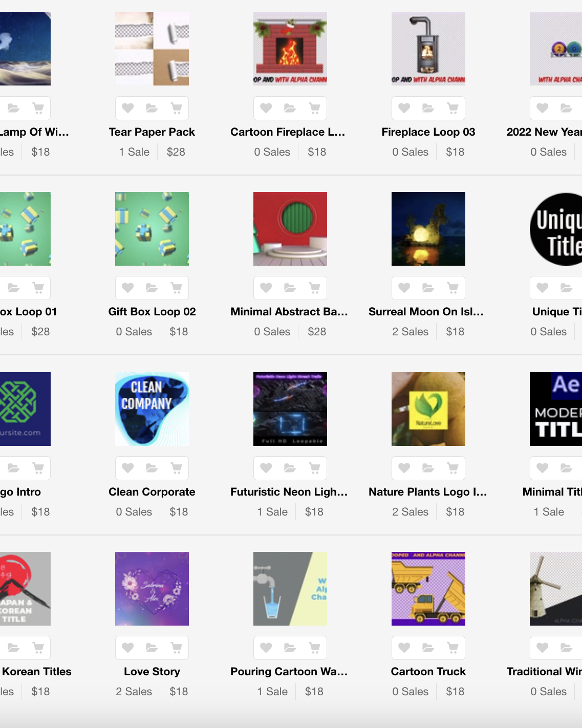Add Cartoon Fireplace Loop to collection folder
The image size is (582, 728).
tap(290, 108)
